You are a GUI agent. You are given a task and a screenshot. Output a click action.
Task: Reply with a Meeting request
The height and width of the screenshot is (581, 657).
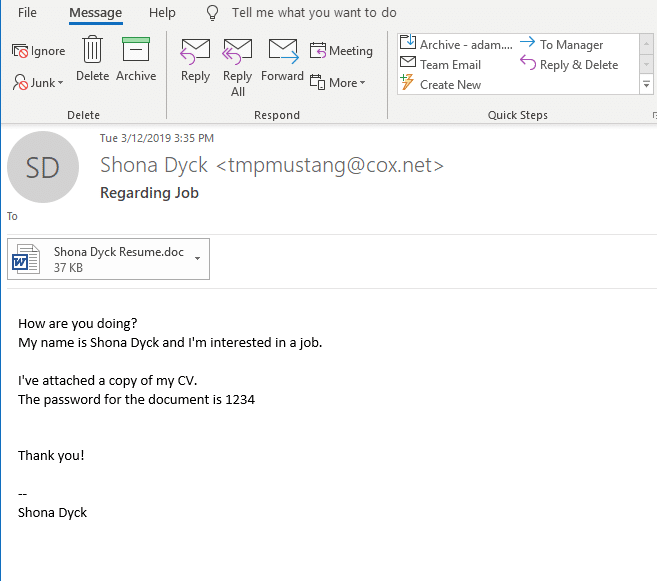[341, 51]
